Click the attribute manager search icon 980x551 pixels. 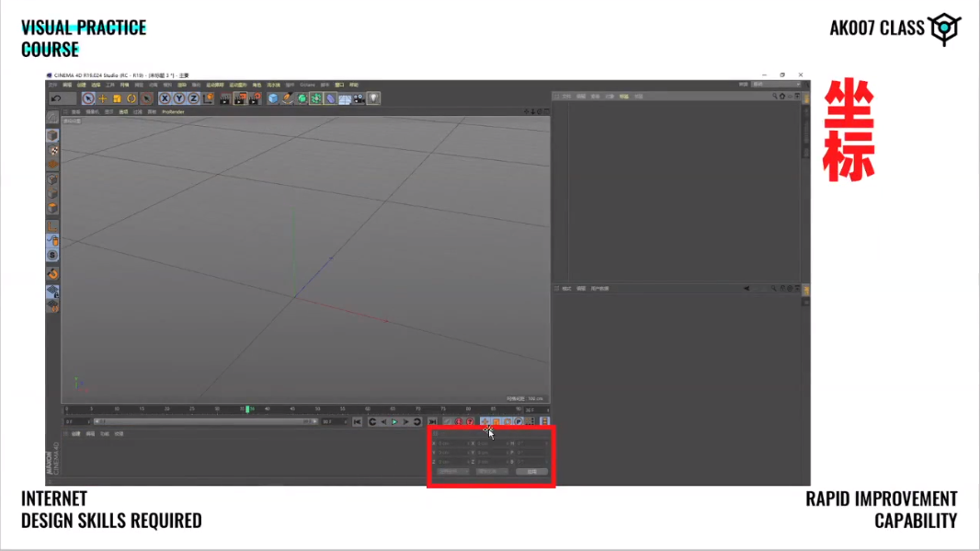coord(774,289)
